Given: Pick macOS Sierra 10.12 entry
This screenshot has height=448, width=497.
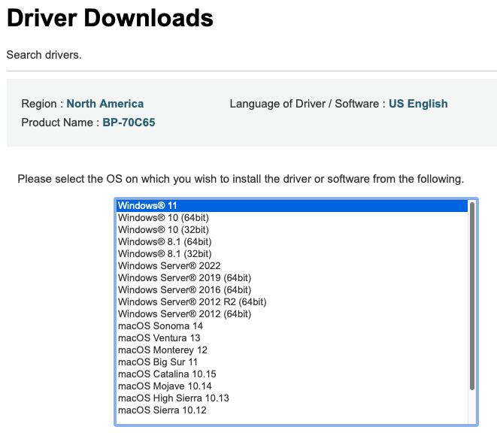Looking at the screenshot, I should (162, 410).
